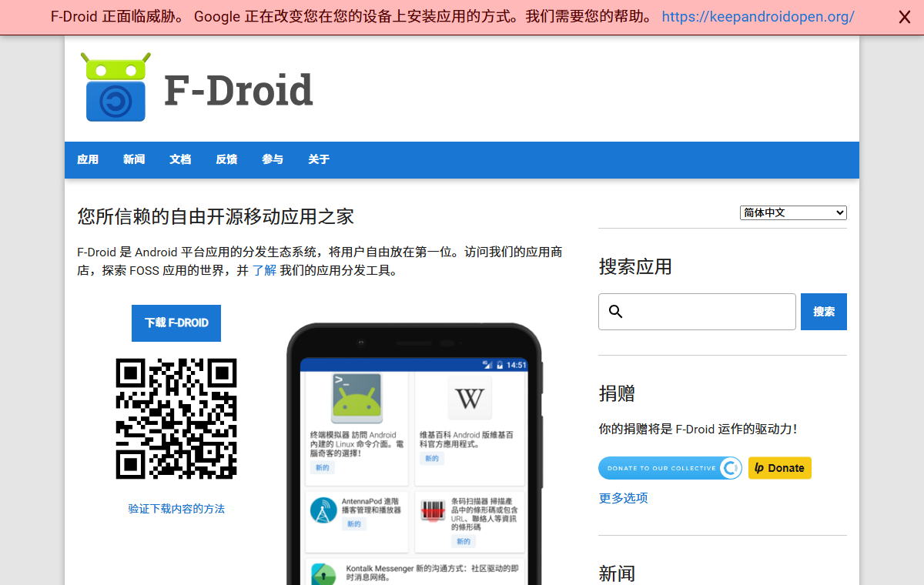Image resolution: width=924 pixels, height=585 pixels.
Task: Click the F-Droid download QR code
Action: tap(176, 419)
